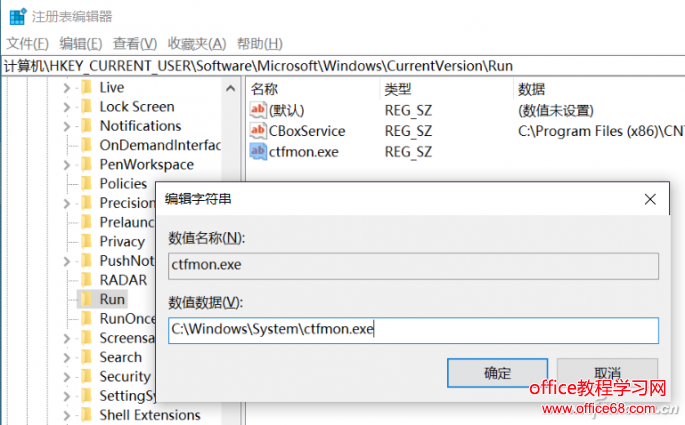The image size is (685, 425).
Task: Select the Notifications folder icon
Action: pos(86,126)
